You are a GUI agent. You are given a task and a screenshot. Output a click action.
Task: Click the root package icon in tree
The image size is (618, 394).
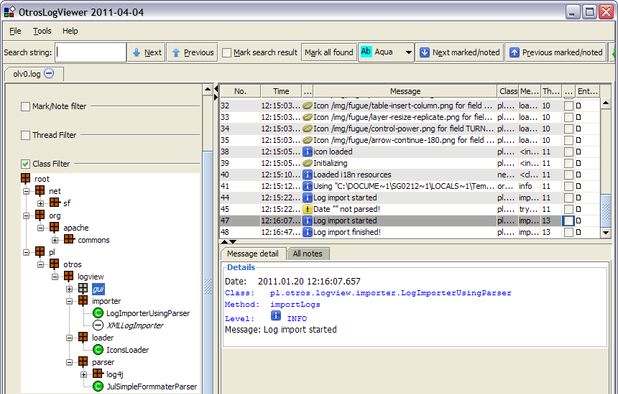point(26,178)
